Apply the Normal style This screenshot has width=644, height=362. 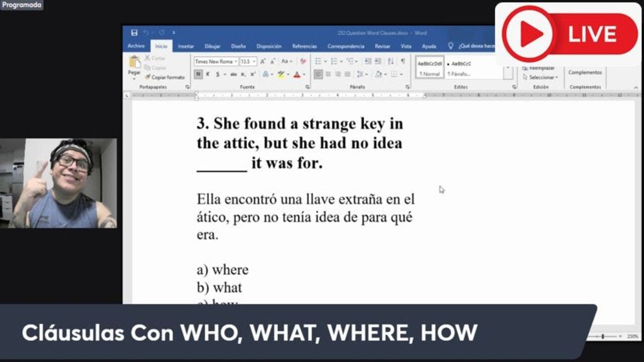[x=430, y=67]
